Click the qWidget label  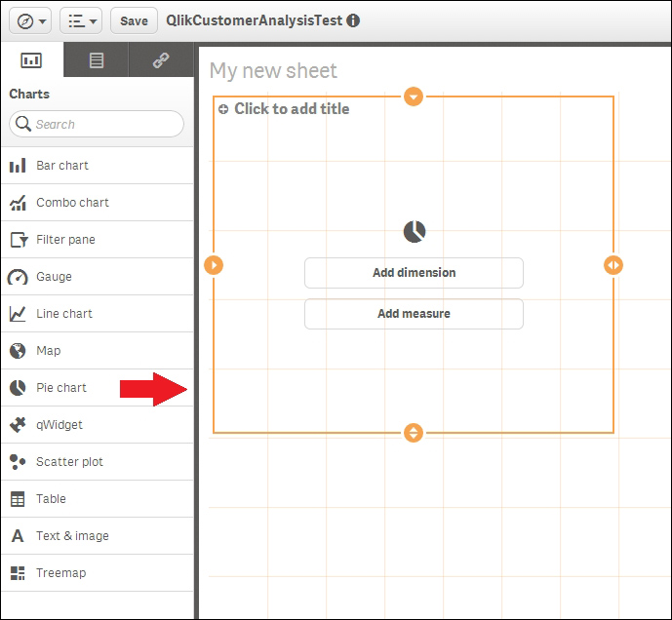coord(59,425)
